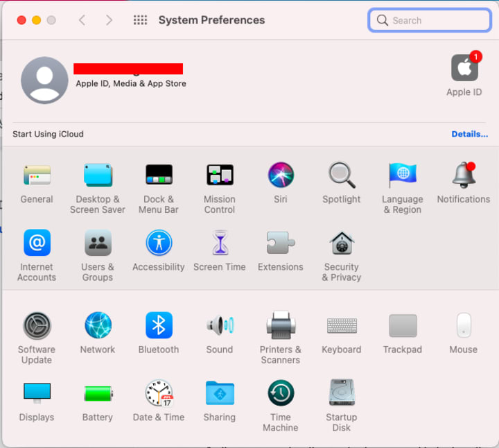
Task: Close the System Preferences window
Action: point(21,20)
